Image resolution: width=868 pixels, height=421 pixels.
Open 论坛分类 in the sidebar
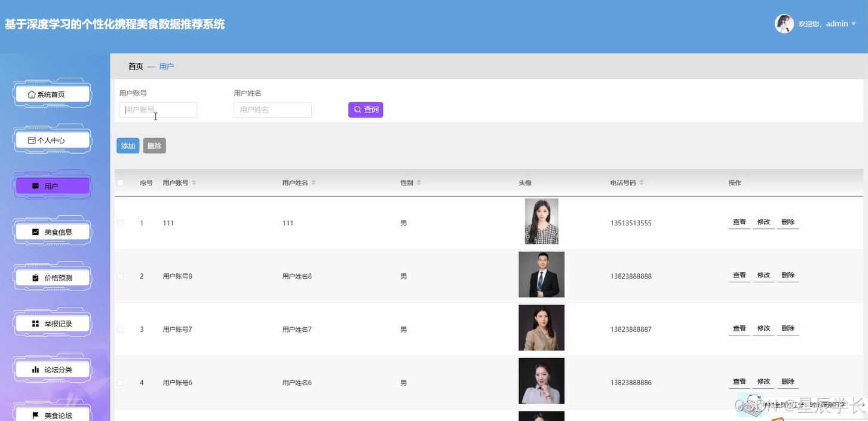click(x=52, y=370)
